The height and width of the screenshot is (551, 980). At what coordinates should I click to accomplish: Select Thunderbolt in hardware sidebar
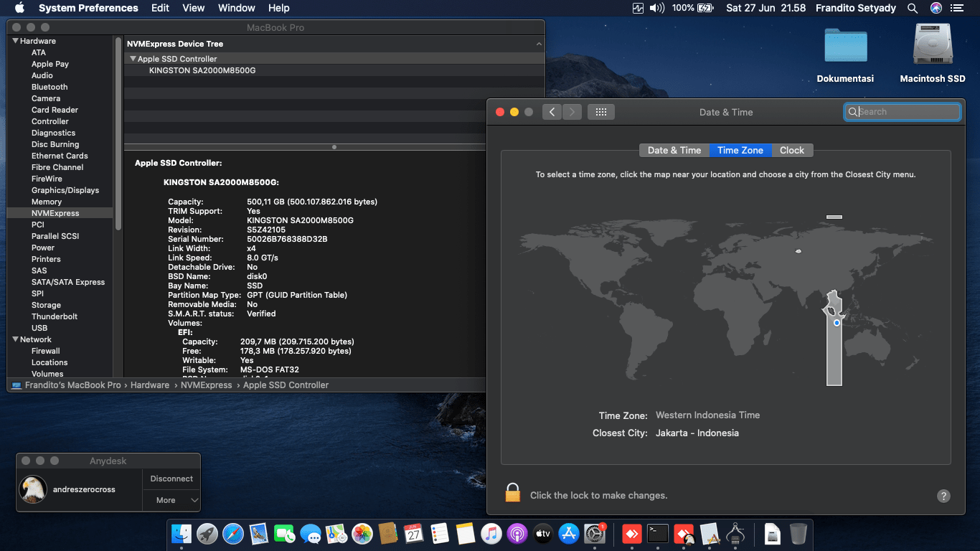pyautogui.click(x=55, y=316)
